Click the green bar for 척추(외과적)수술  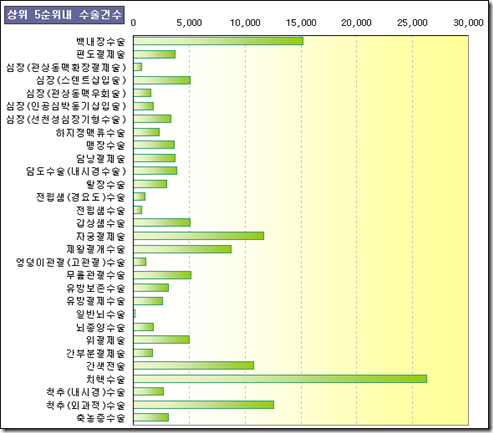[204, 405]
